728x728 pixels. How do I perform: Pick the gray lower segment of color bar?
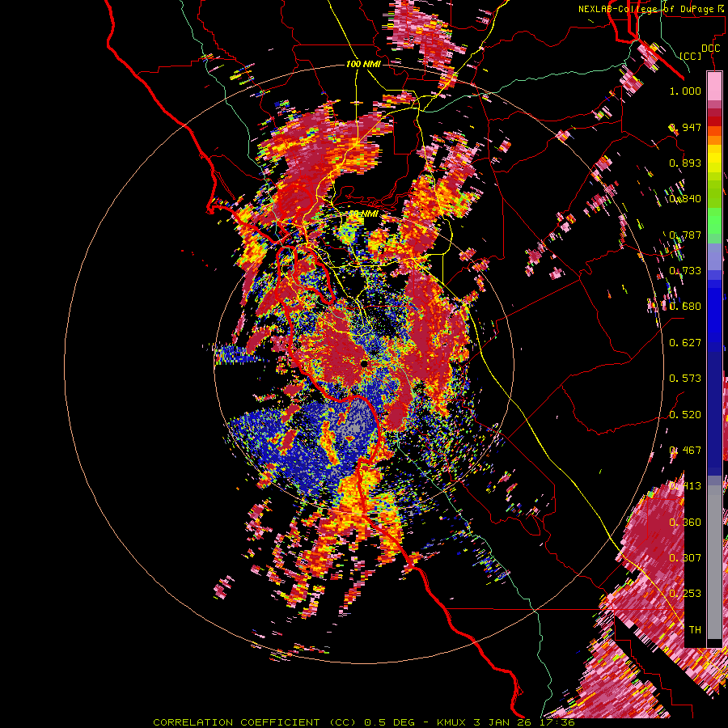tap(714, 562)
